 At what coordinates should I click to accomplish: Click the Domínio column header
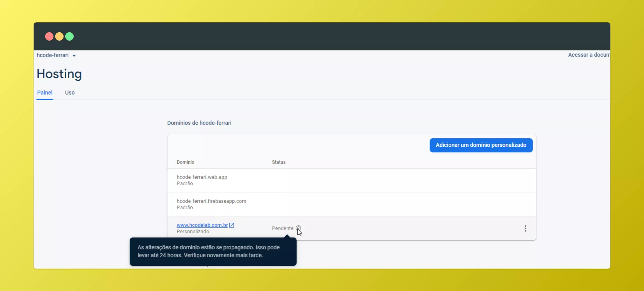click(x=185, y=162)
